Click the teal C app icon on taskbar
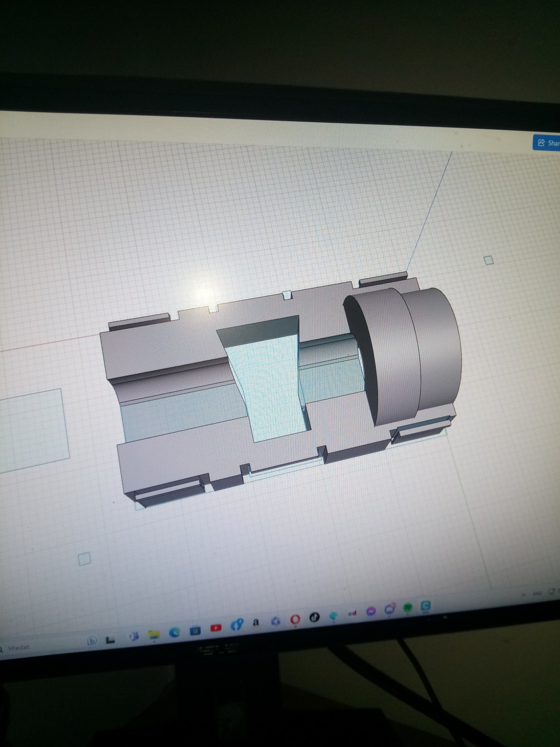Viewport: 560px width, 747px height. (x=425, y=606)
